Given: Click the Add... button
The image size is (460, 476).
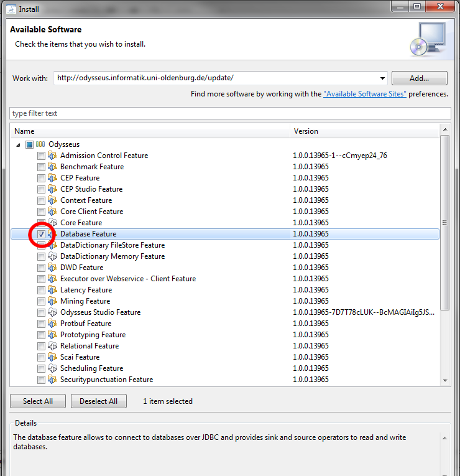Looking at the screenshot, I should click(x=419, y=78).
